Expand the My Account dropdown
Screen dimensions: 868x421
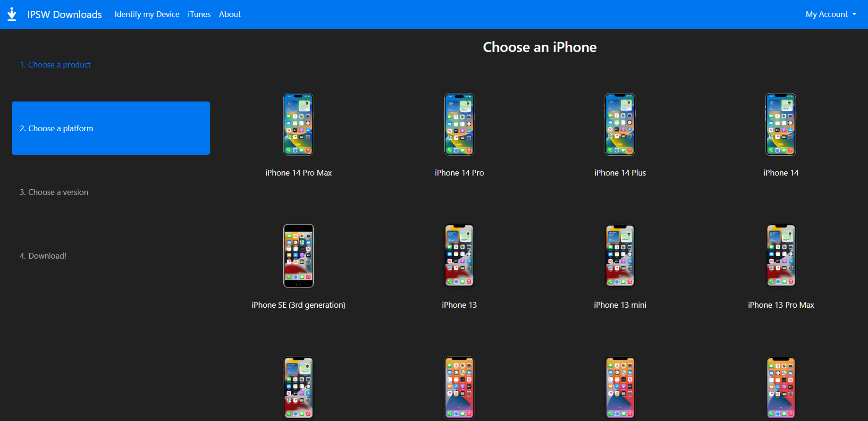click(831, 14)
